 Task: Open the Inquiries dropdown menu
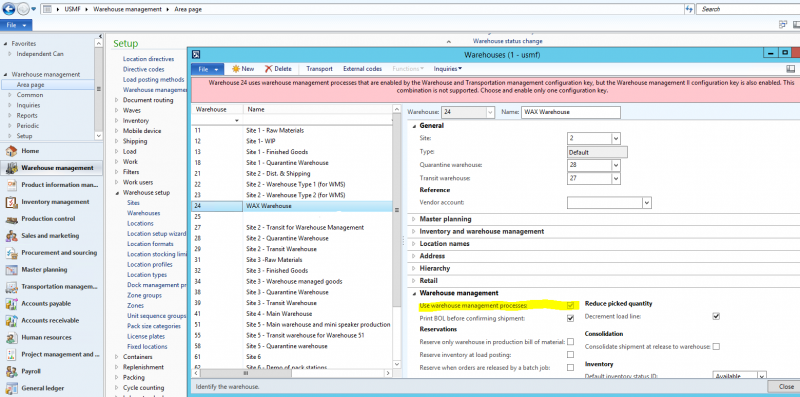pos(447,69)
